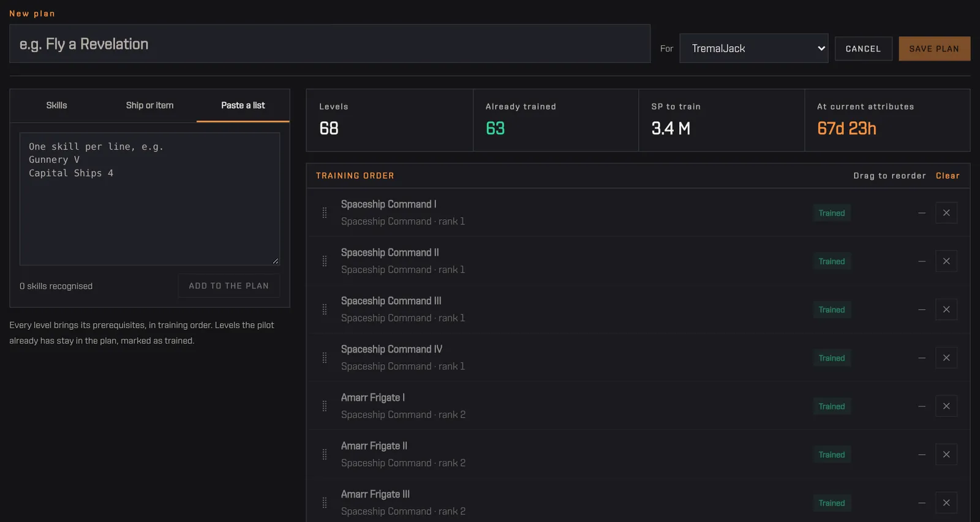Grab the drag handle for Spaceship Command II

pos(325,261)
